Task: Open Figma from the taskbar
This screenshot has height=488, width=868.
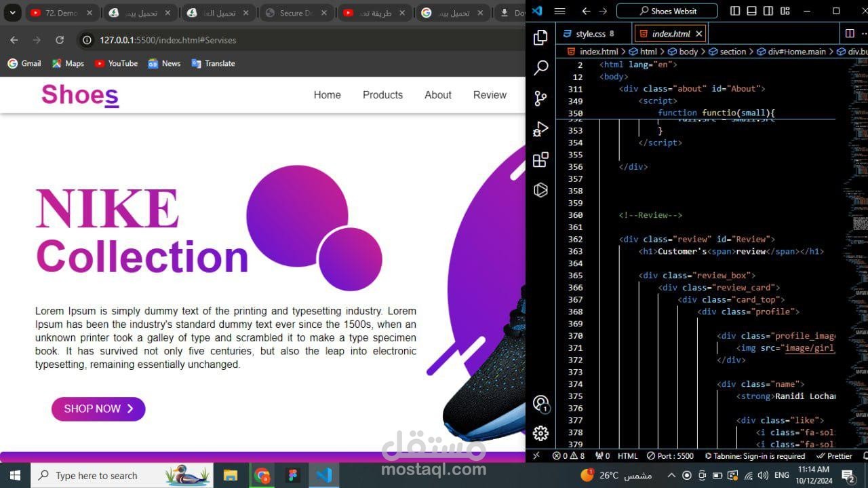Action: tap(293, 475)
